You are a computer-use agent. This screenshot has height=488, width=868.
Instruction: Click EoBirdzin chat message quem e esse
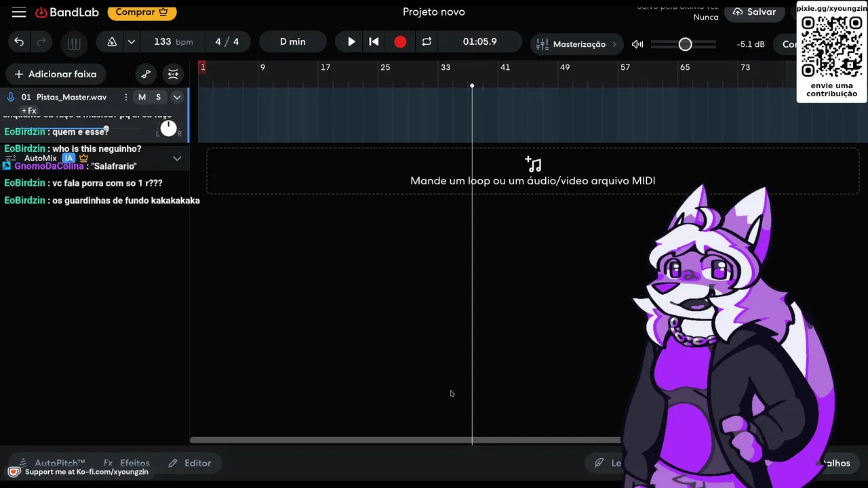[56, 131]
